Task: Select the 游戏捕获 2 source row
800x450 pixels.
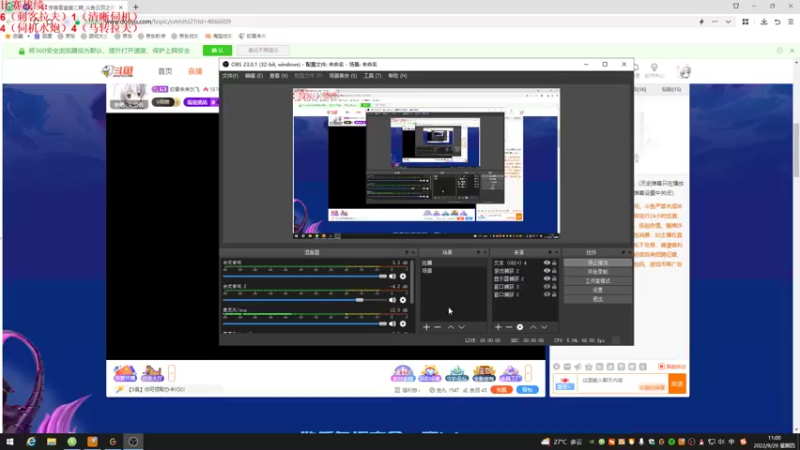Action: click(526, 271)
